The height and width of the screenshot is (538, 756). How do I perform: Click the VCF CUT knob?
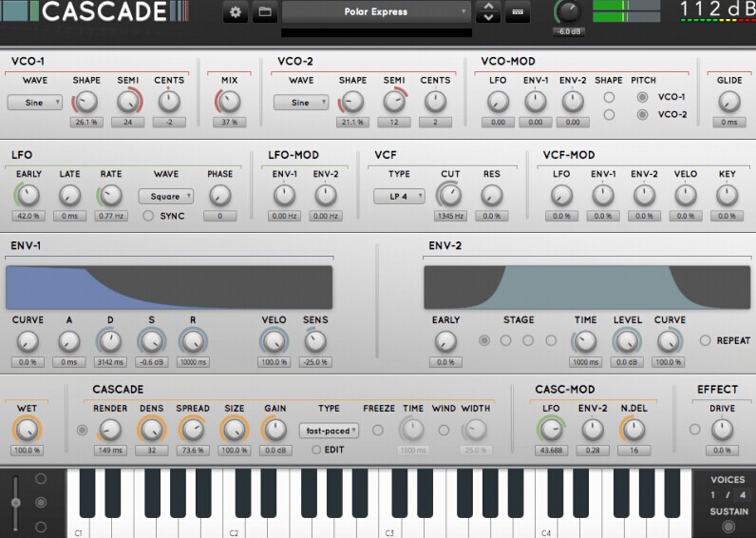click(x=450, y=195)
